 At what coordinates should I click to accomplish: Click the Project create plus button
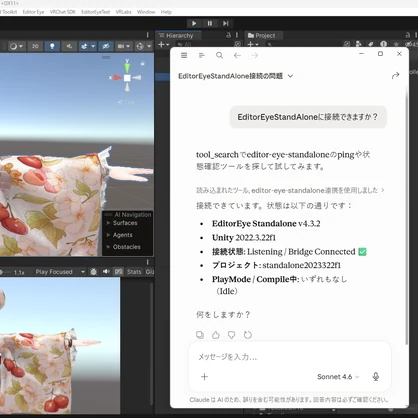[252, 44]
